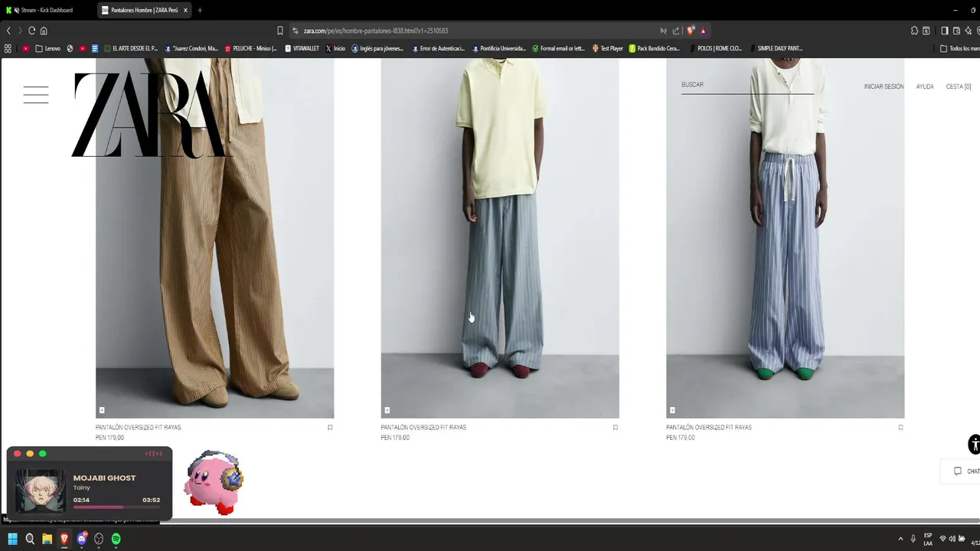Click the address bar URL
The height and width of the screenshot is (551, 980).
coord(375,31)
